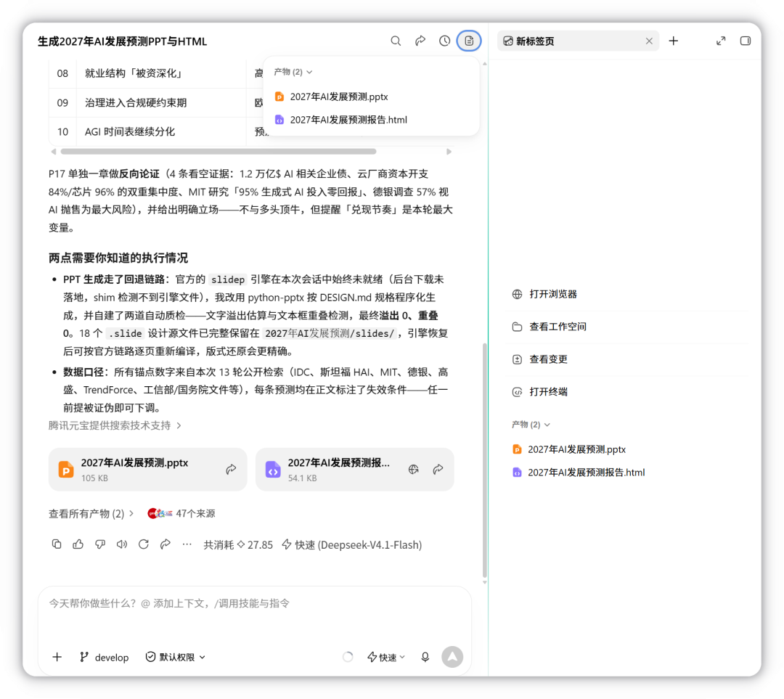Screen dimensions: 784x699
Task: Click the microphone voice input icon
Action: click(425, 657)
